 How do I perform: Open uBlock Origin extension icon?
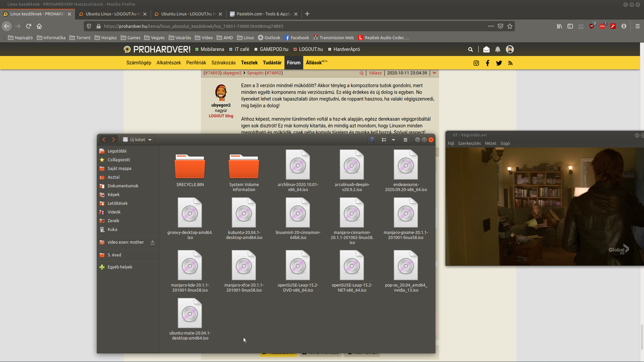pos(592,26)
